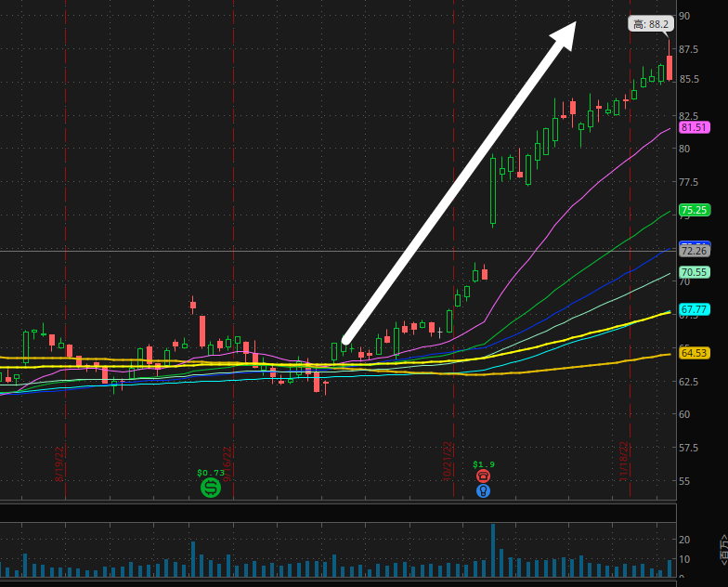Click the 55 axis price label
Image resolution: width=728 pixels, height=587 pixels.
[684, 481]
